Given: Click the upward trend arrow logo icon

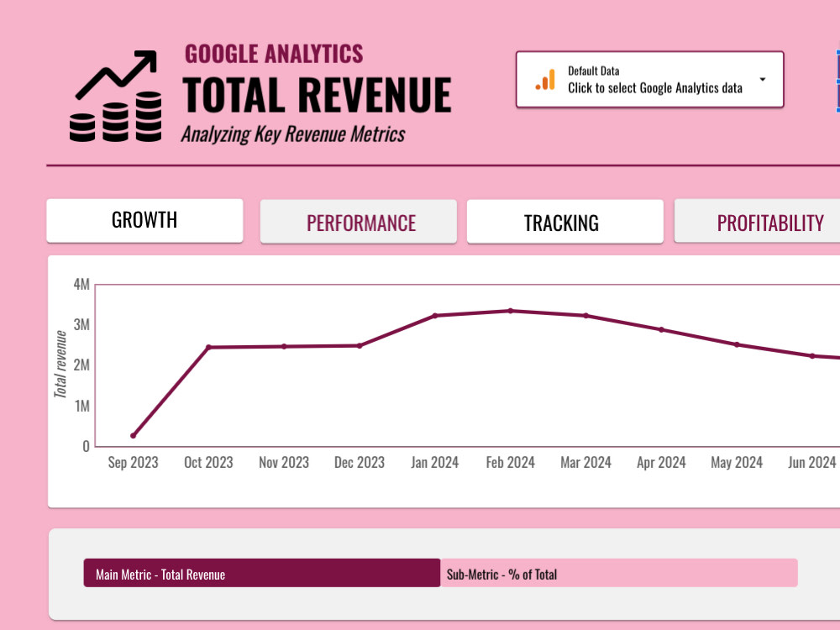Looking at the screenshot, I should [113, 76].
